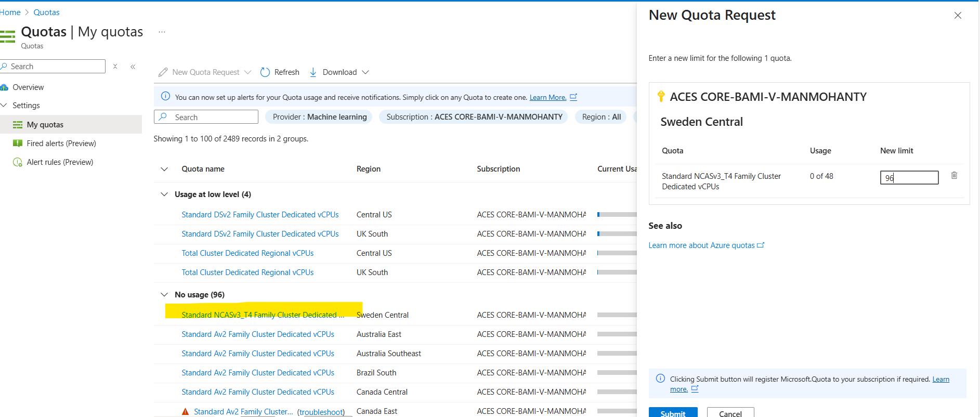Click troubleshoot link on Canada East row
The image size is (980, 417).
321,412
